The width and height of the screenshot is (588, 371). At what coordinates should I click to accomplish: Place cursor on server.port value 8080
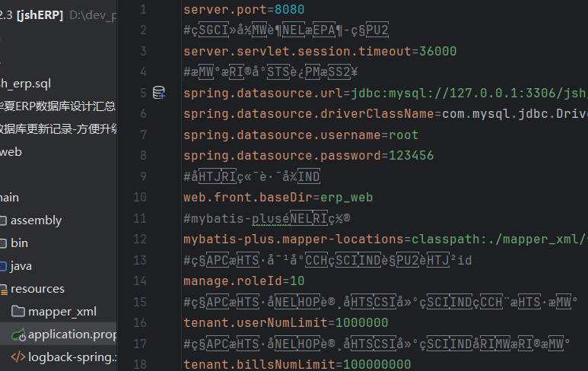(289, 10)
